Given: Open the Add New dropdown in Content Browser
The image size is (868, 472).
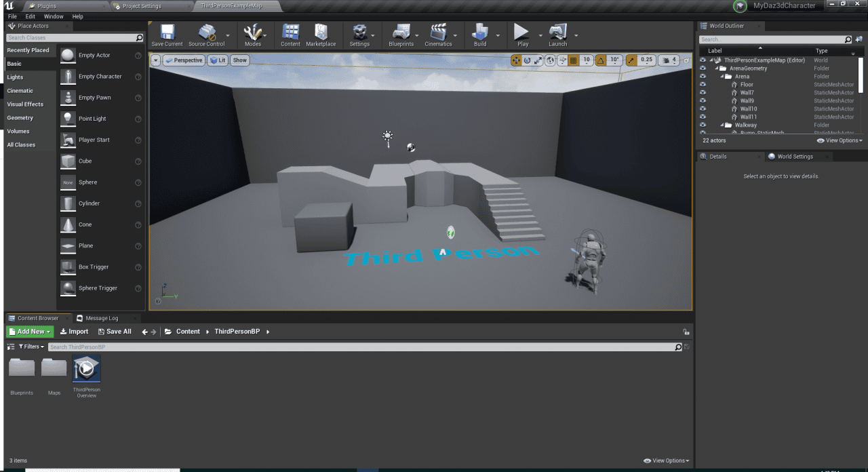Looking at the screenshot, I should click(30, 332).
